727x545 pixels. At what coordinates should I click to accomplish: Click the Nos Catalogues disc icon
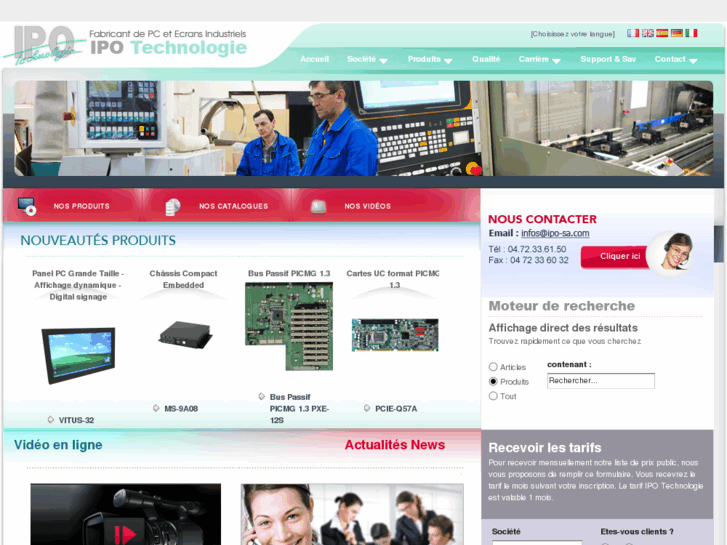172,207
